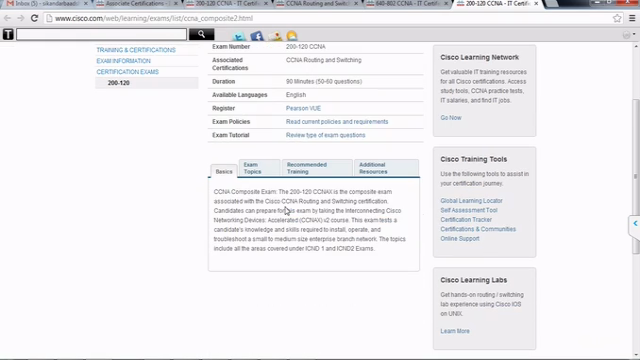640x360 pixels.
Task: Reload the page with the refresh icon
Action: [x=34, y=18]
